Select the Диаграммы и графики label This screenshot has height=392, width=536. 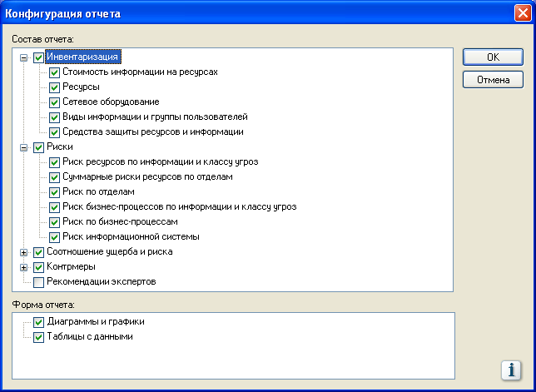(96, 321)
